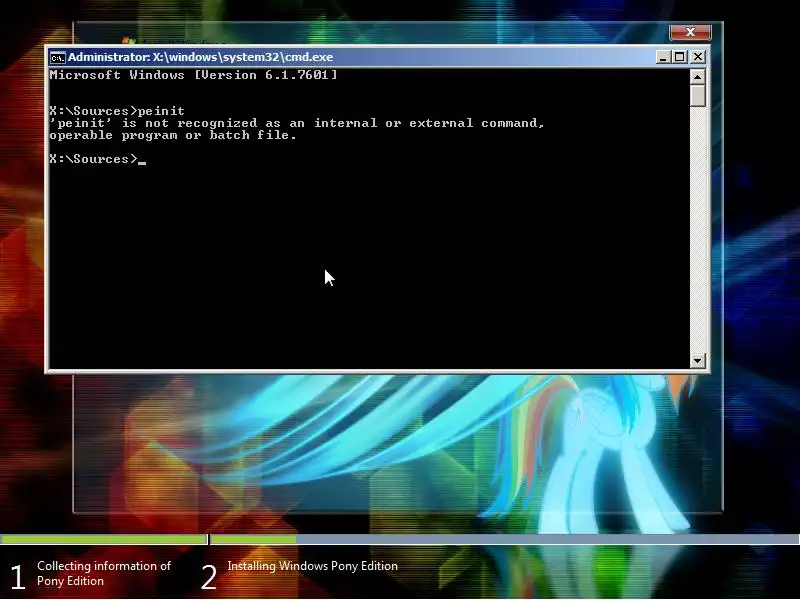
Task: Click the 'Microsoft Windows [Version 6.1.7601]' line
Action: [193, 75]
